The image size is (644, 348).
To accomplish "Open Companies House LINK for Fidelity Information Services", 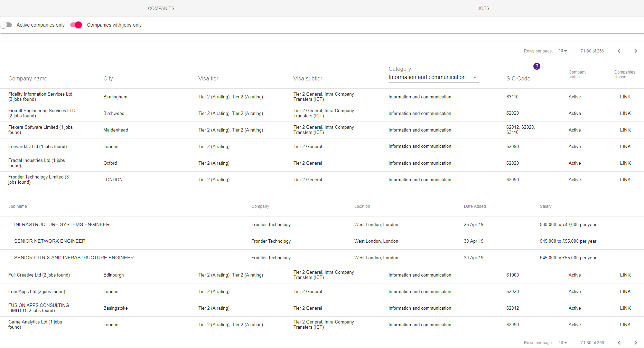I will (625, 97).
